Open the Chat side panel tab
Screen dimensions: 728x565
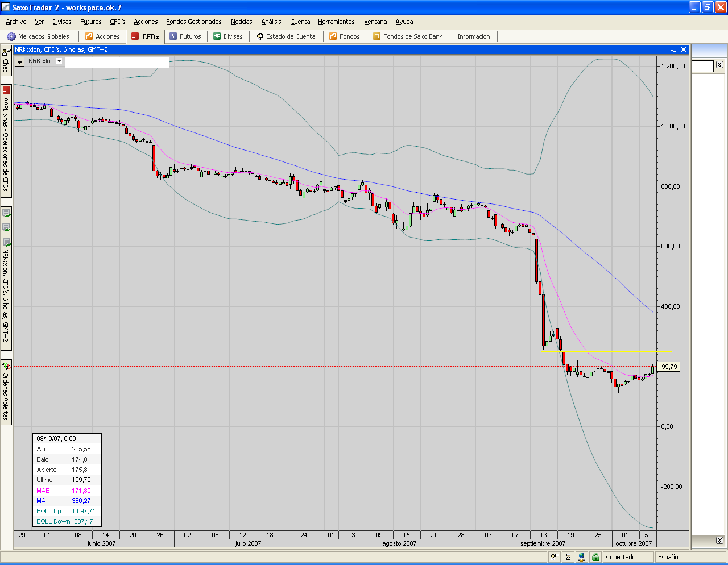point(6,61)
